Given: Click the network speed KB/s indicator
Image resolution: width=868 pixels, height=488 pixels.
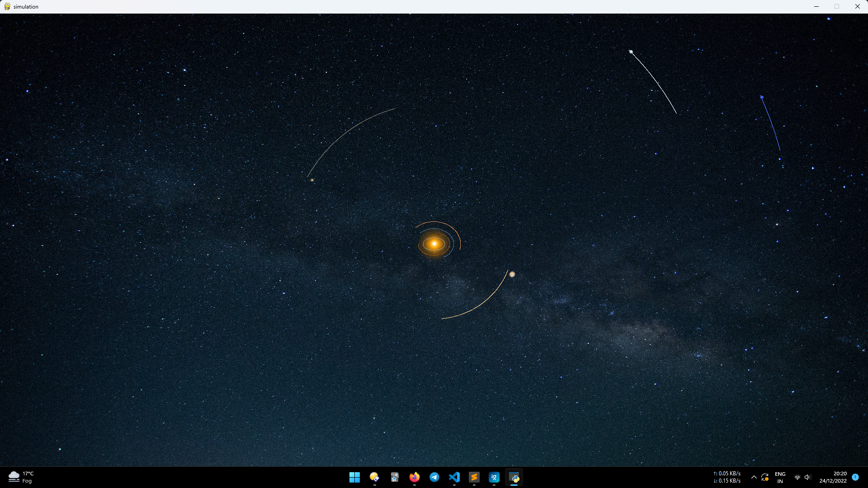Looking at the screenshot, I should coord(727,477).
